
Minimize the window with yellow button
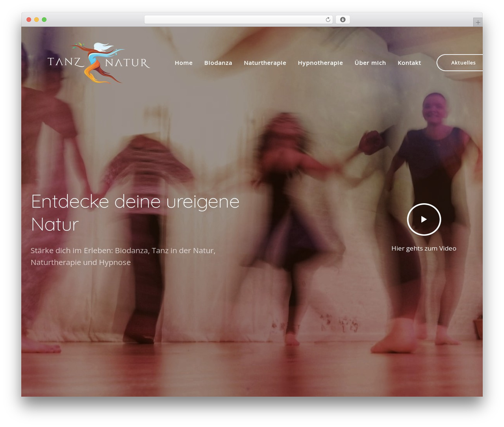click(x=36, y=20)
